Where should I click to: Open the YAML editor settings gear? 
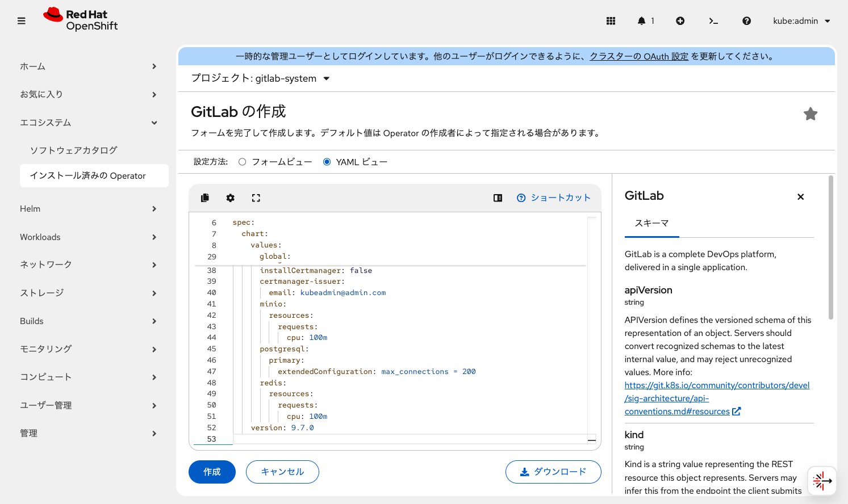point(230,198)
